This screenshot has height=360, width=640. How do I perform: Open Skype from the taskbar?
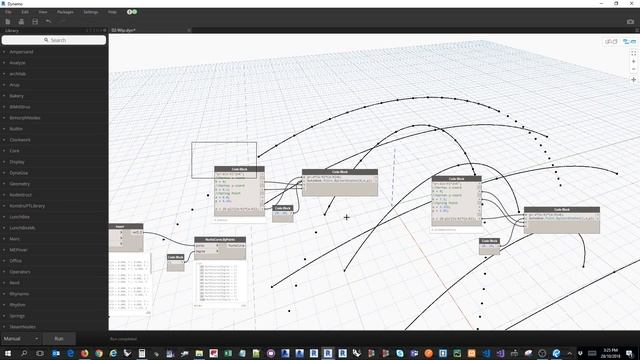point(400,353)
